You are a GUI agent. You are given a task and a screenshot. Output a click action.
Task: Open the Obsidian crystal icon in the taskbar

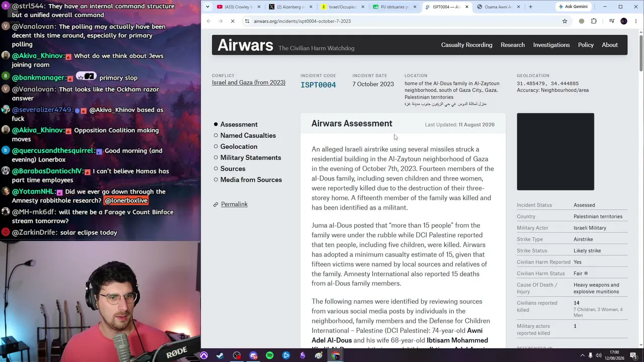tap(302, 355)
